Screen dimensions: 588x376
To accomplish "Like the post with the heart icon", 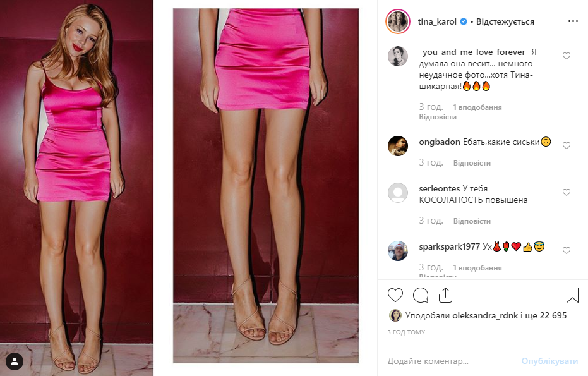I will point(395,295).
